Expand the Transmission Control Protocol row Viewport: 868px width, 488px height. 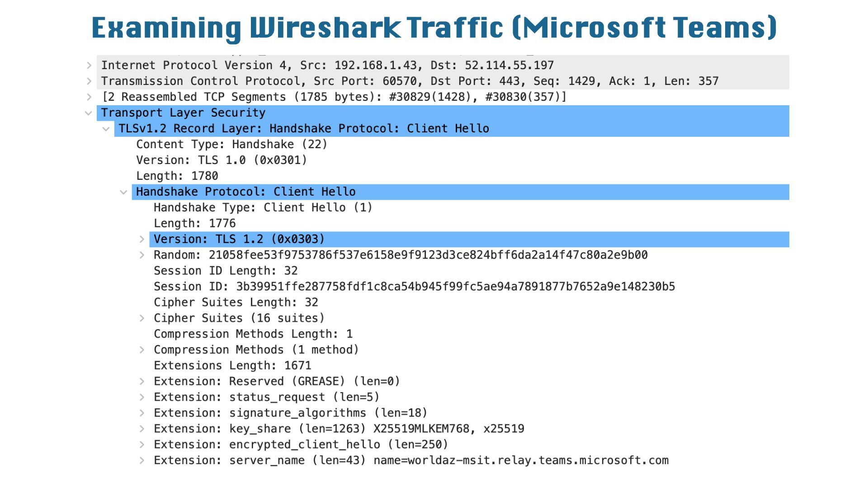[90, 81]
